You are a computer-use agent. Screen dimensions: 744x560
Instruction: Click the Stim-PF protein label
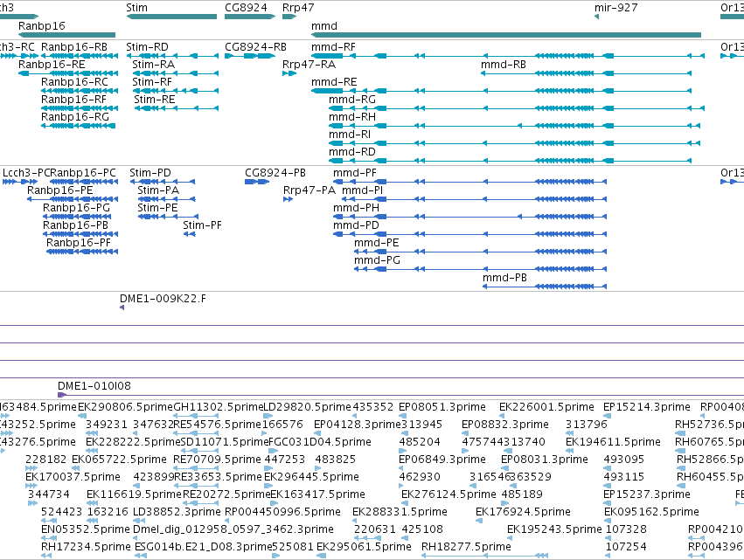pyautogui.click(x=202, y=225)
